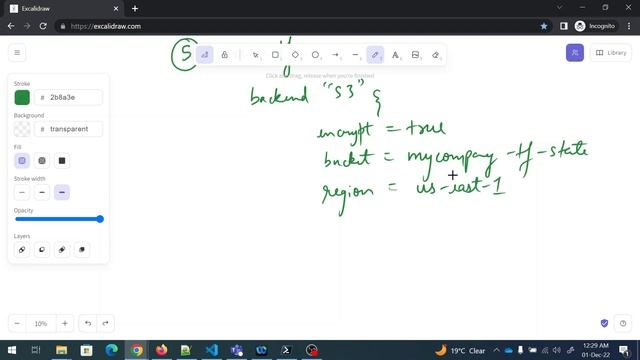Select the Line tool
640x360 pixels.
click(356, 55)
